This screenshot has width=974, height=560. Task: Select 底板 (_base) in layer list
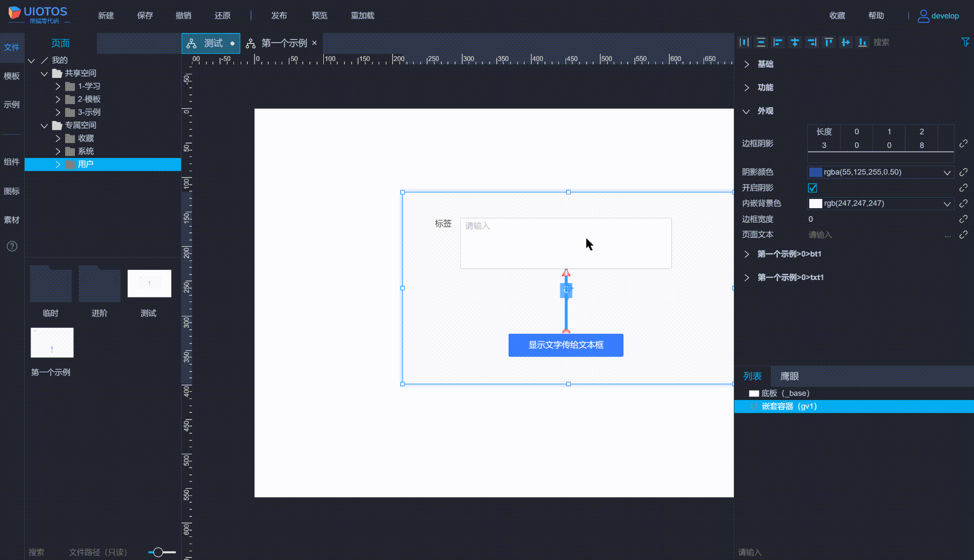pyautogui.click(x=785, y=393)
